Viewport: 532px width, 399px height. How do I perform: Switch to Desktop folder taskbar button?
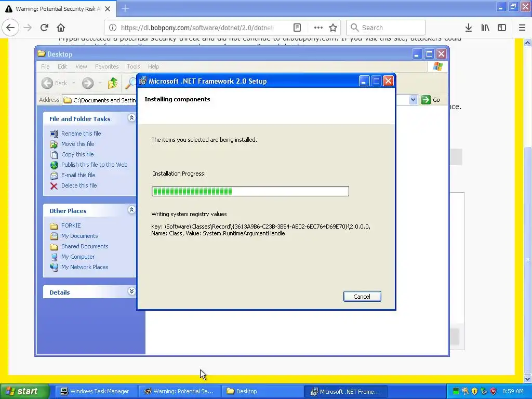[x=262, y=392]
